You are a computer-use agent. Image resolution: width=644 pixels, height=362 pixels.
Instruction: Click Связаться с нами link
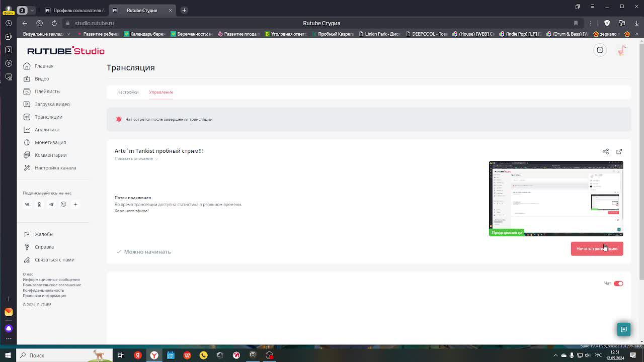pyautogui.click(x=49, y=260)
